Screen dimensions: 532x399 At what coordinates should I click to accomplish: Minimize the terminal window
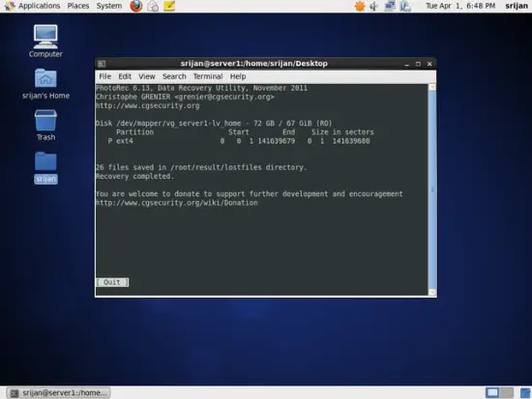point(406,64)
